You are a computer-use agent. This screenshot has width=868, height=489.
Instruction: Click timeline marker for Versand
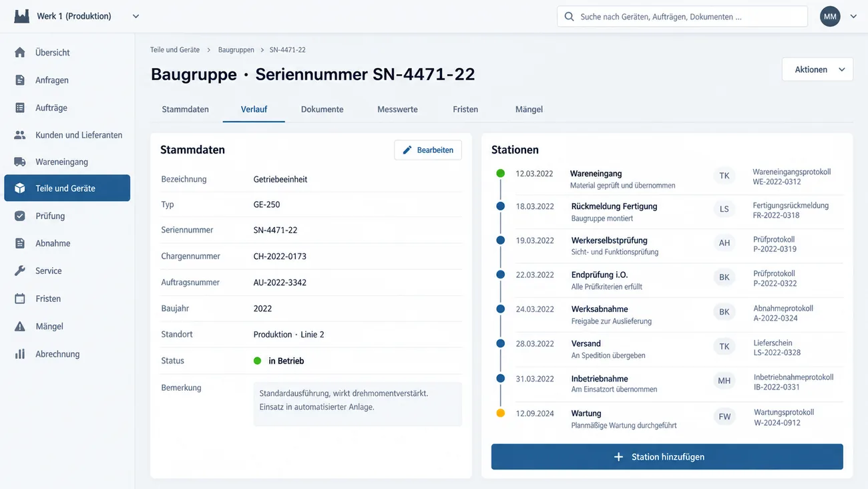(x=501, y=343)
